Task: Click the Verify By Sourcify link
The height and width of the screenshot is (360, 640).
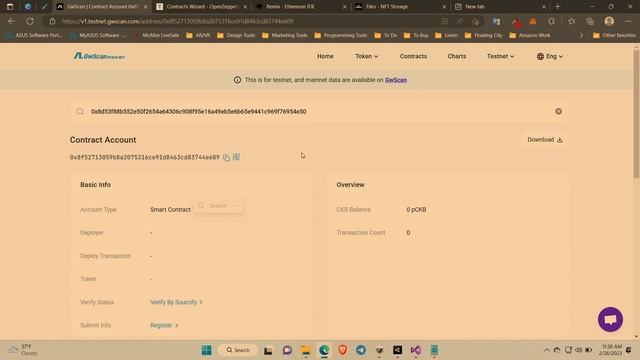Action: point(176,302)
